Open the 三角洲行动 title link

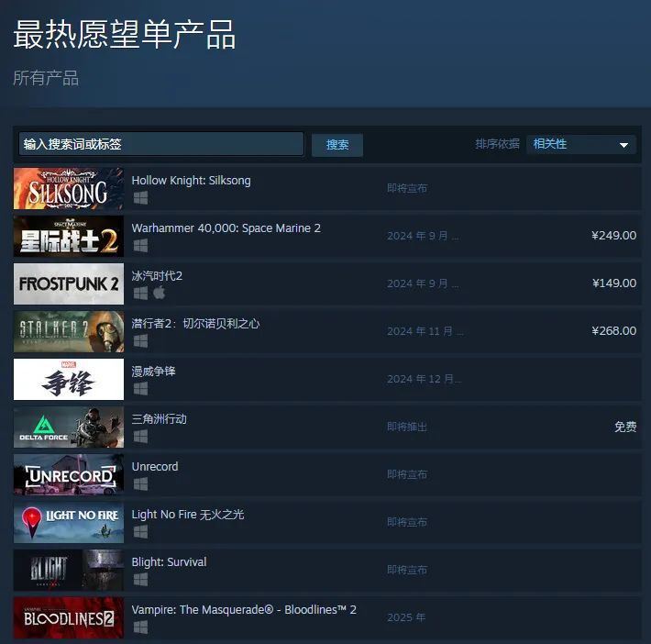(159, 419)
